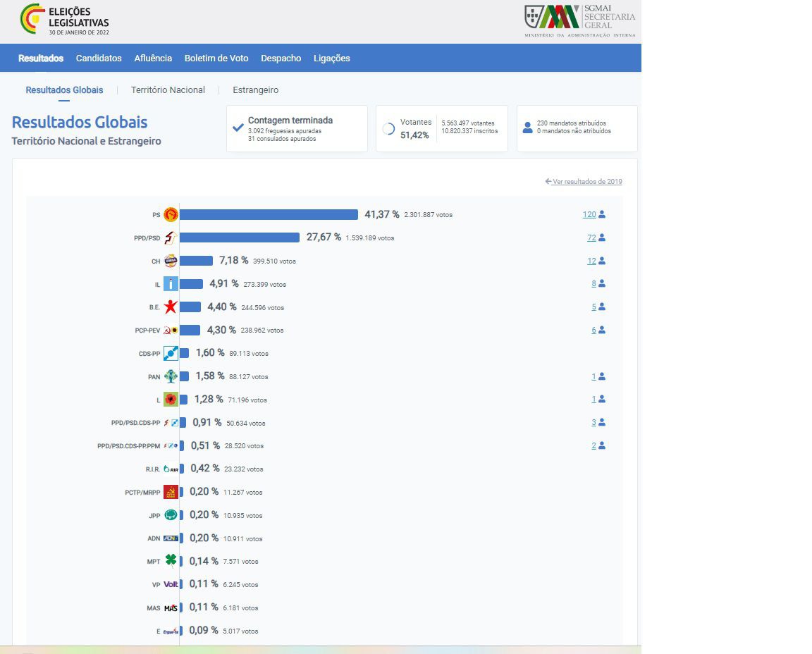Click the Eleições Legislativas site logo
Screen dimensions: 812x654
coord(65,20)
